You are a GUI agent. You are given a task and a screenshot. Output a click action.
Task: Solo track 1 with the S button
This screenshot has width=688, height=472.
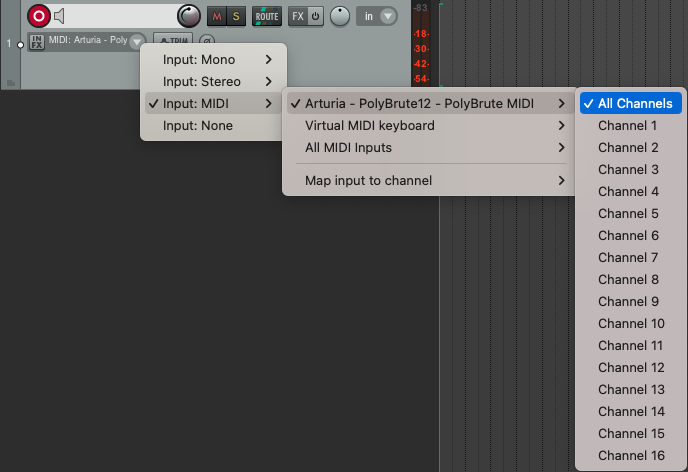(x=236, y=17)
